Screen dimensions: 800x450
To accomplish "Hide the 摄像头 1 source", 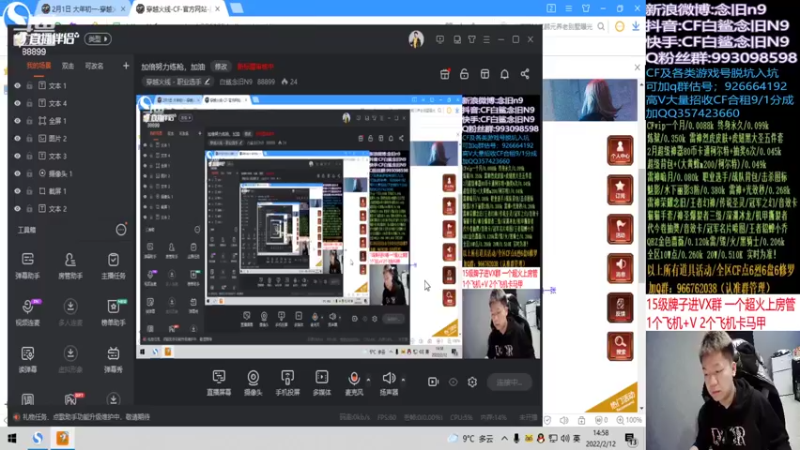I will pos(17,173).
